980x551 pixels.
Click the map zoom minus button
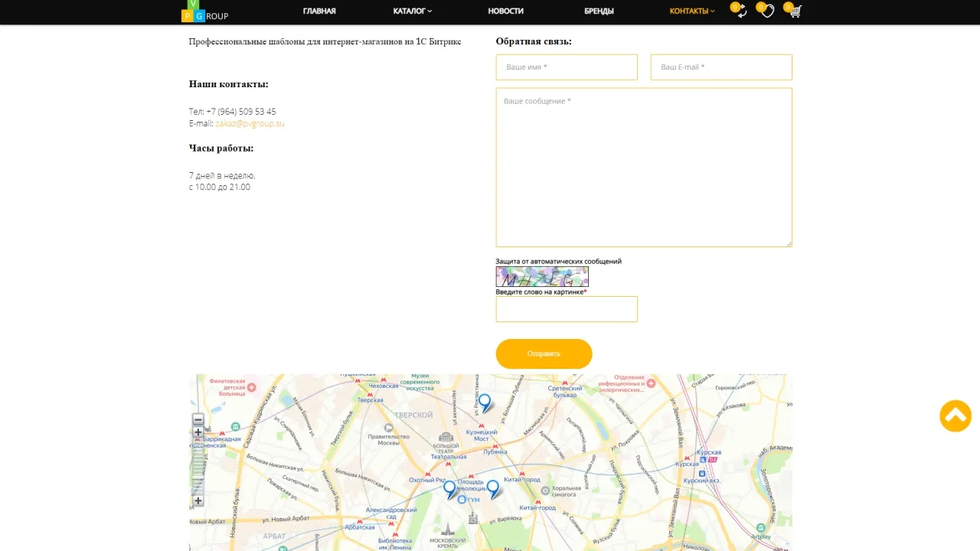pos(198,419)
